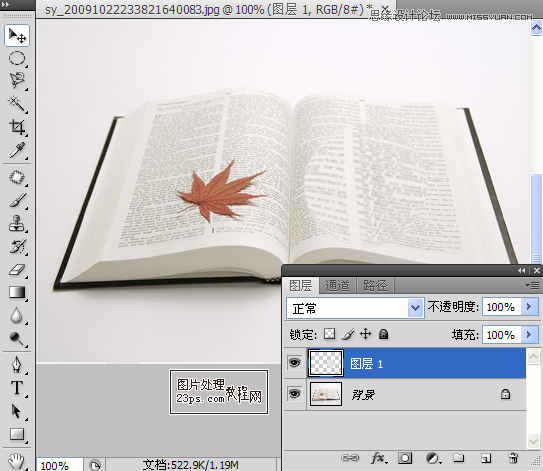Select the Dodge tool

(17, 339)
